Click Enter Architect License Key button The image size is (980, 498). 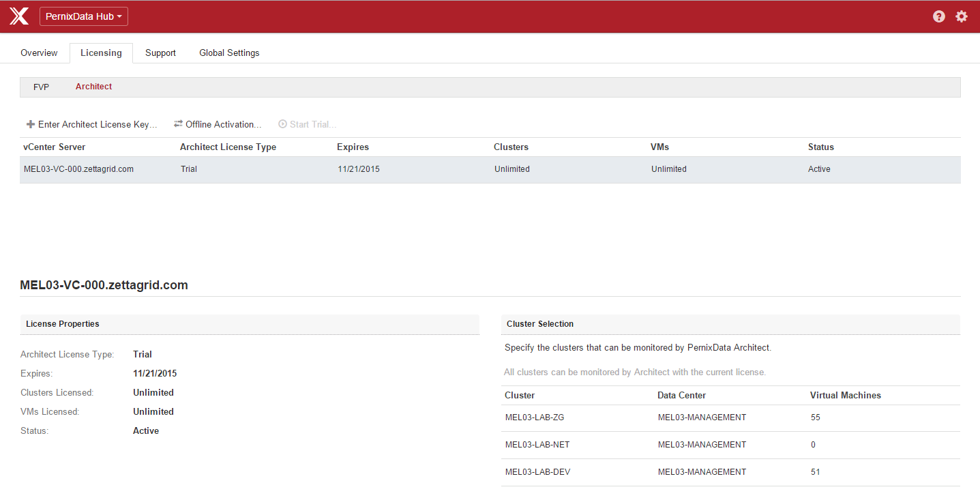(92, 124)
